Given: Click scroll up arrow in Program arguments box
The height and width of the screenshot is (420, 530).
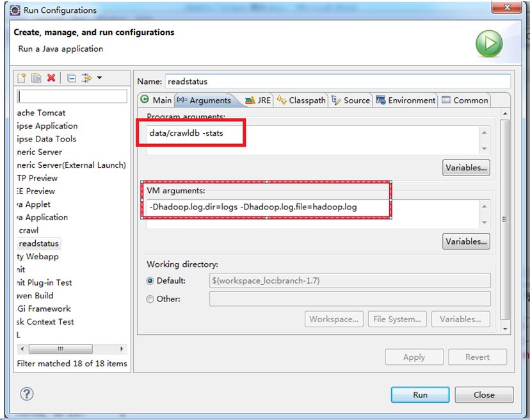Looking at the screenshot, I should 485,133.
